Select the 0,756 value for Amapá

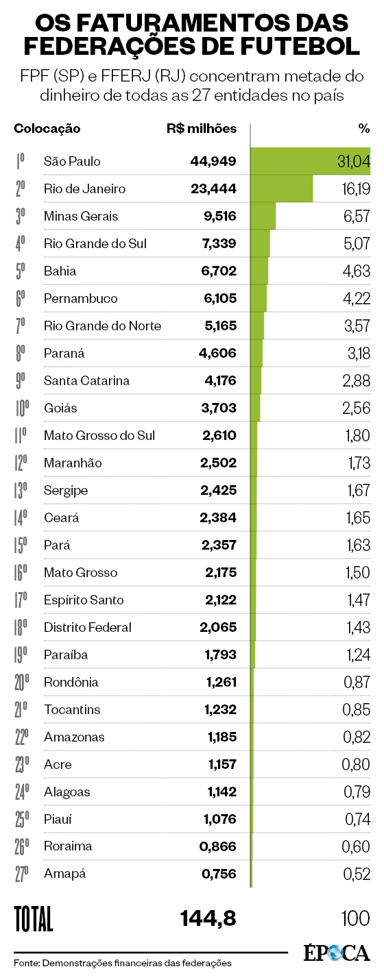tap(218, 874)
